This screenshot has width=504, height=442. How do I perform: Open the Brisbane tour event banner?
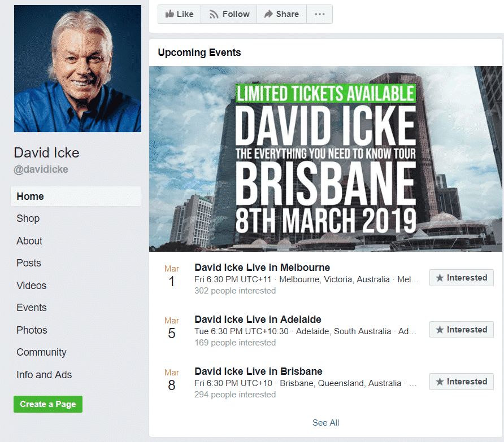[325, 159]
